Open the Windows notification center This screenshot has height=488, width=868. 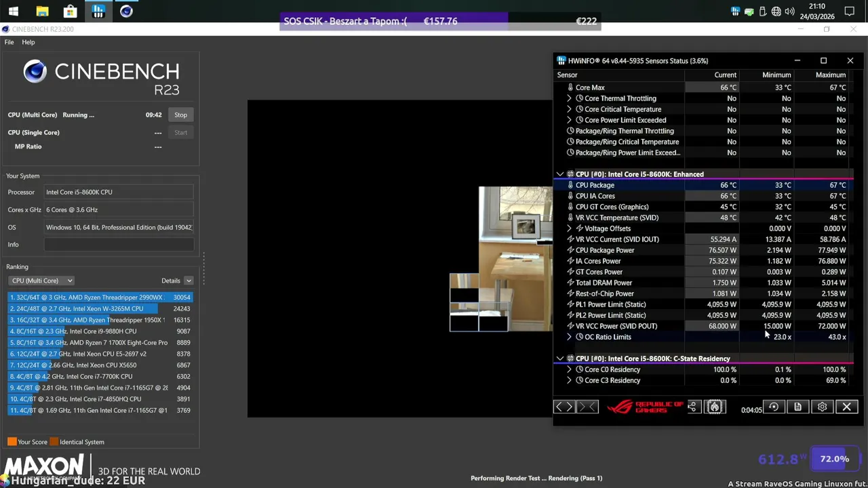[850, 12]
